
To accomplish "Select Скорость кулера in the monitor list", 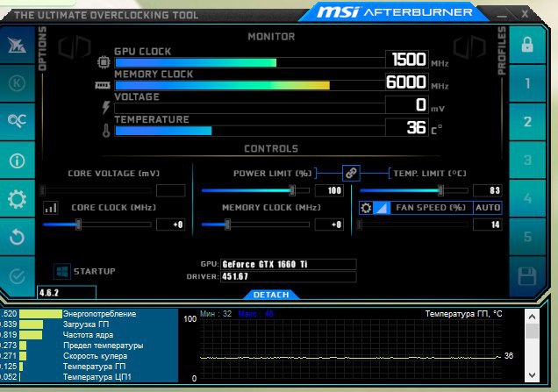I will 95,356.
